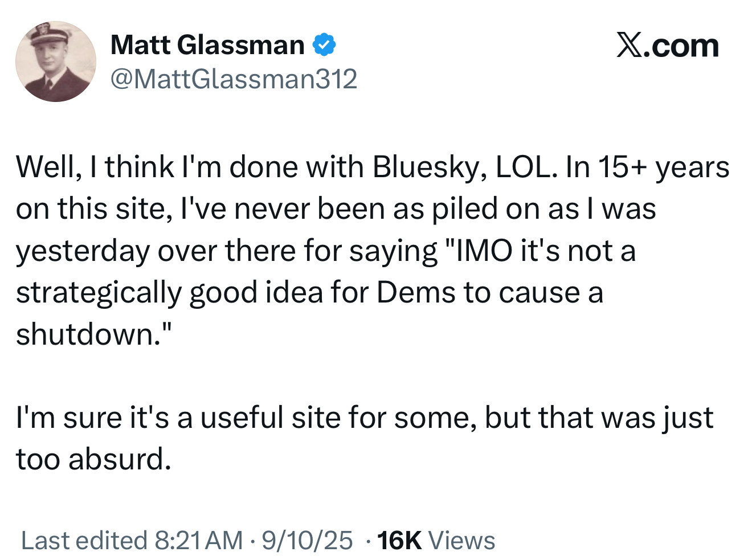Image resolution: width=752 pixels, height=560 pixels.
Task: Click the 9/10/25 post date
Action: tap(307, 540)
